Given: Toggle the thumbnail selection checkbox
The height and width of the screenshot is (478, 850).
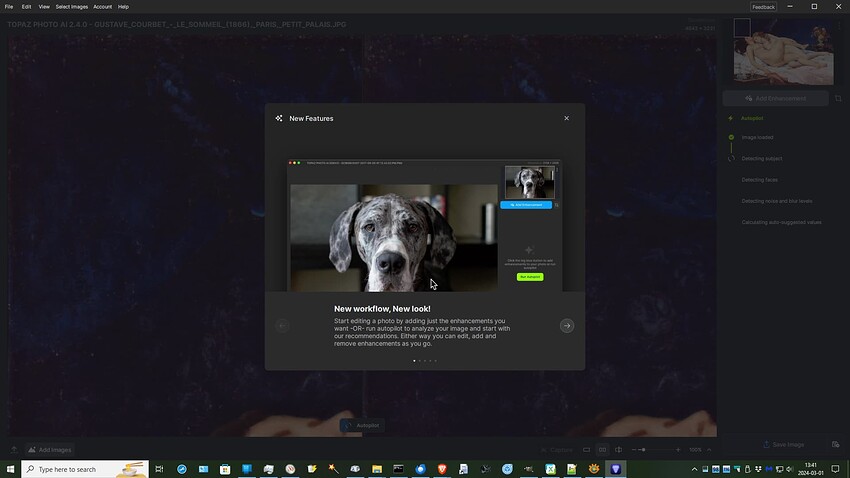Looking at the screenshot, I should point(742,28).
